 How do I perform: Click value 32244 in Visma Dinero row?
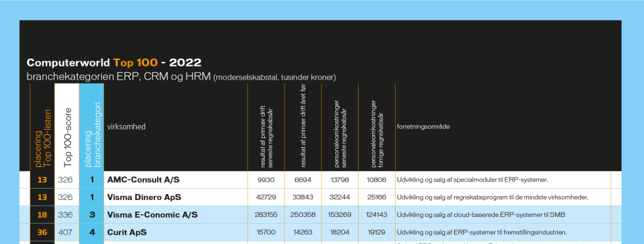pos(340,197)
